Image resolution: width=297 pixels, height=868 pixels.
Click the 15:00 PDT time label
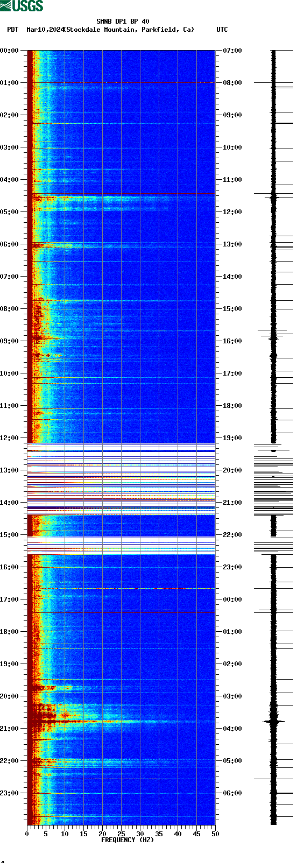point(9,535)
